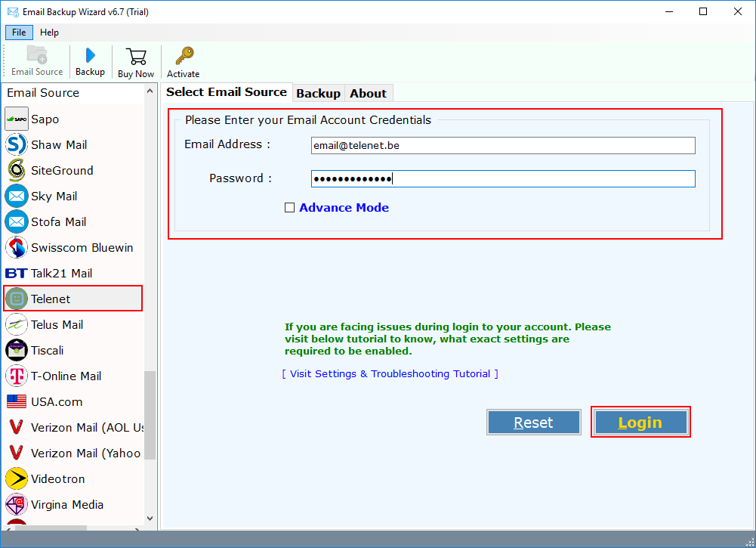Select the T-Online Mail logo icon

pos(17,376)
